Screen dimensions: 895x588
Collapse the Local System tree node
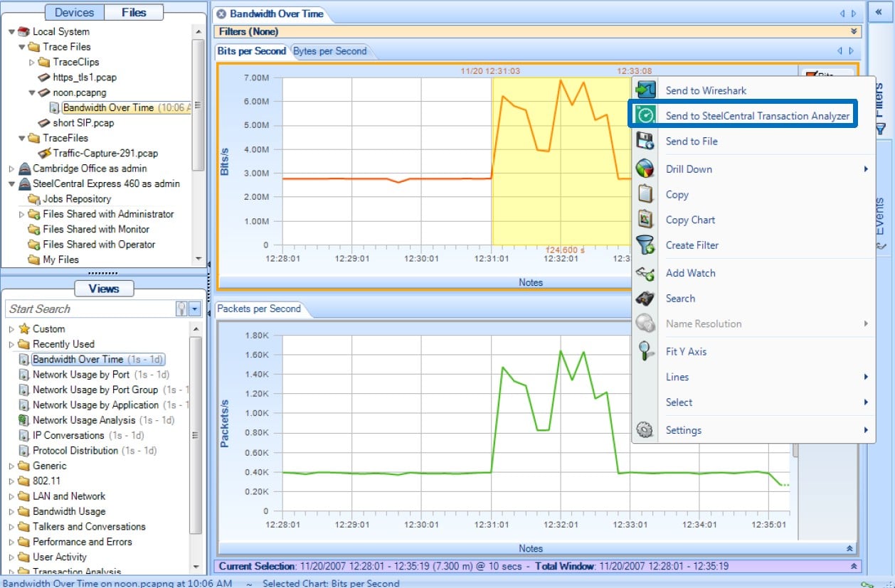[12, 32]
